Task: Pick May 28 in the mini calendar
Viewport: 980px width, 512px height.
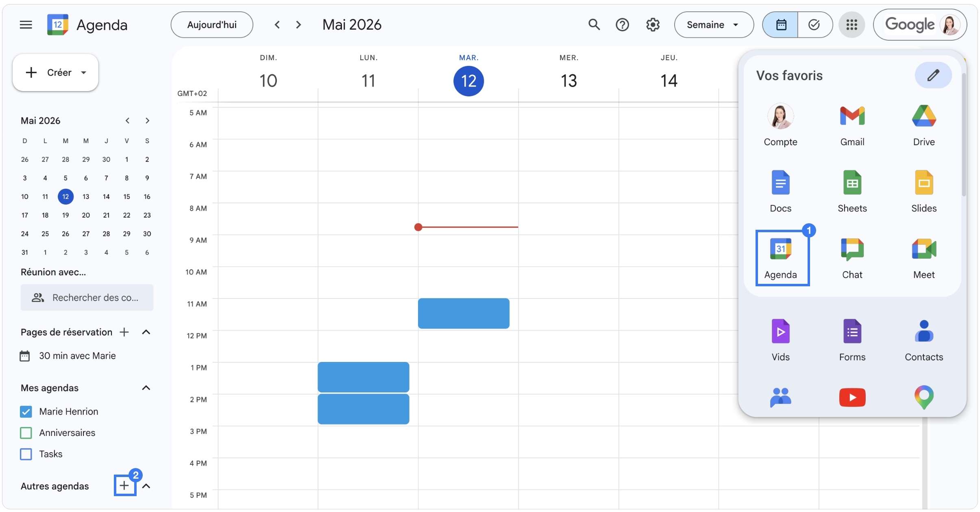Action: point(106,234)
